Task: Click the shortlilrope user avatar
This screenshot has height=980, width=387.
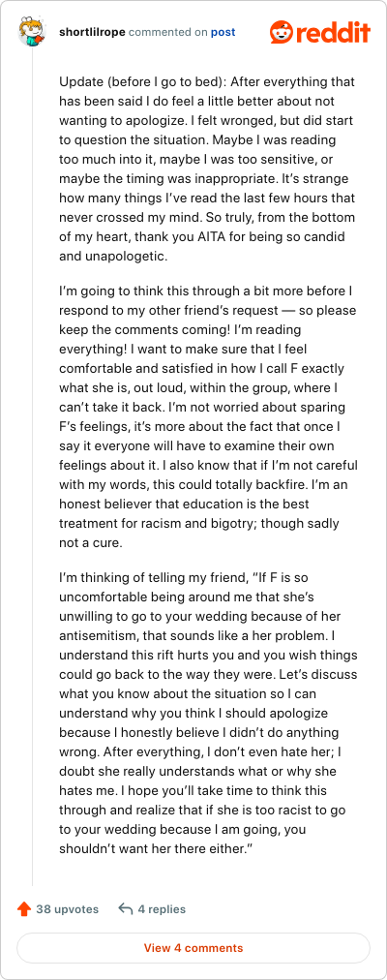Action: tap(33, 31)
